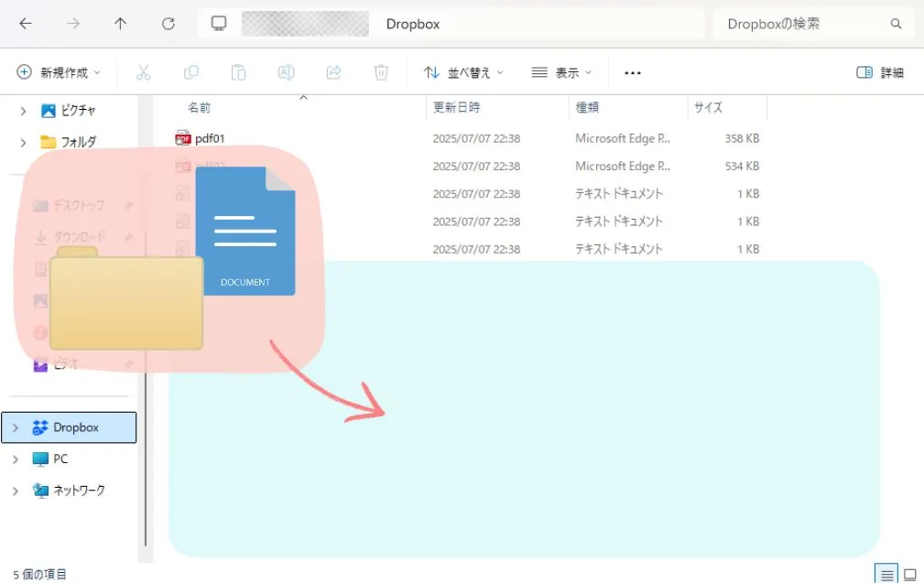Expand the PC tree node
This screenshot has height=583, width=924.
[16, 459]
